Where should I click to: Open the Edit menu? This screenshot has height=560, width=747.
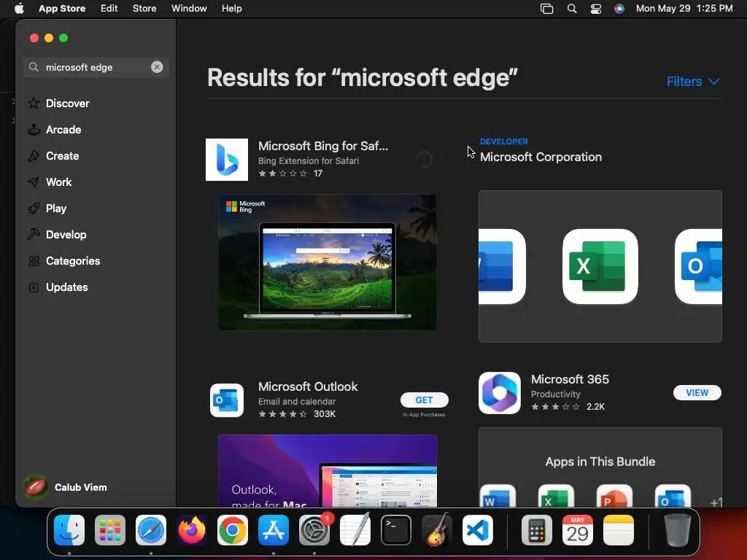click(x=109, y=9)
